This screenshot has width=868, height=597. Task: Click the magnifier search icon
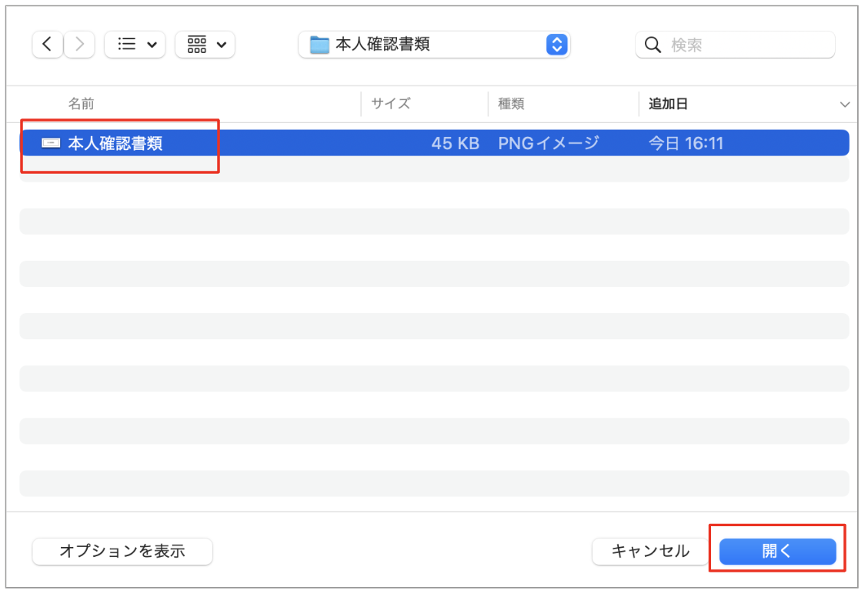click(x=653, y=45)
